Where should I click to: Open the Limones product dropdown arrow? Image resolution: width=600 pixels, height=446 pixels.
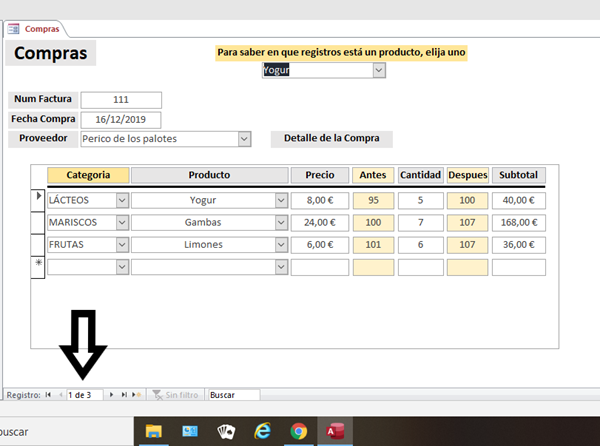tap(281, 245)
